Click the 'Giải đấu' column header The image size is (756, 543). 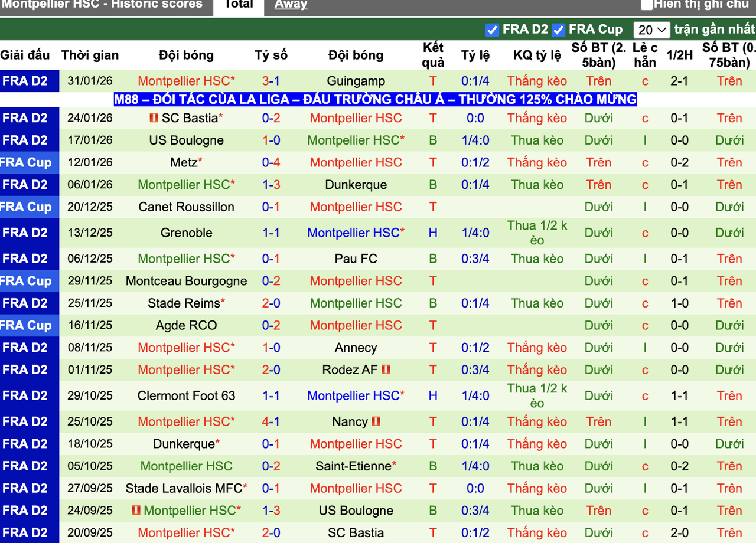25,55
